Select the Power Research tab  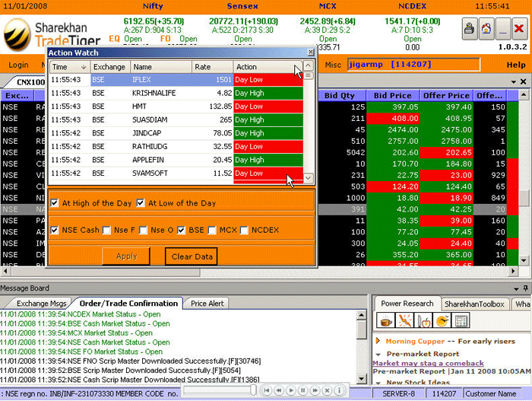click(407, 304)
